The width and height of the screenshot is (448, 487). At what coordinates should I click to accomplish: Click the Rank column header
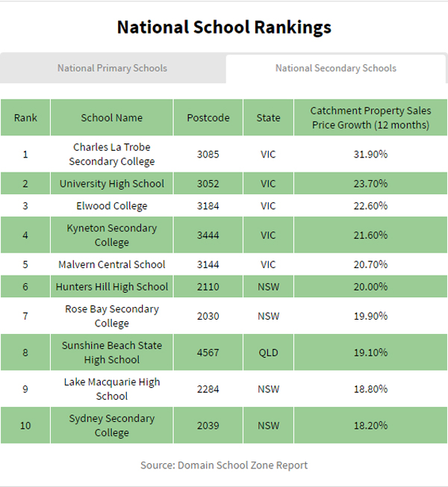click(25, 117)
